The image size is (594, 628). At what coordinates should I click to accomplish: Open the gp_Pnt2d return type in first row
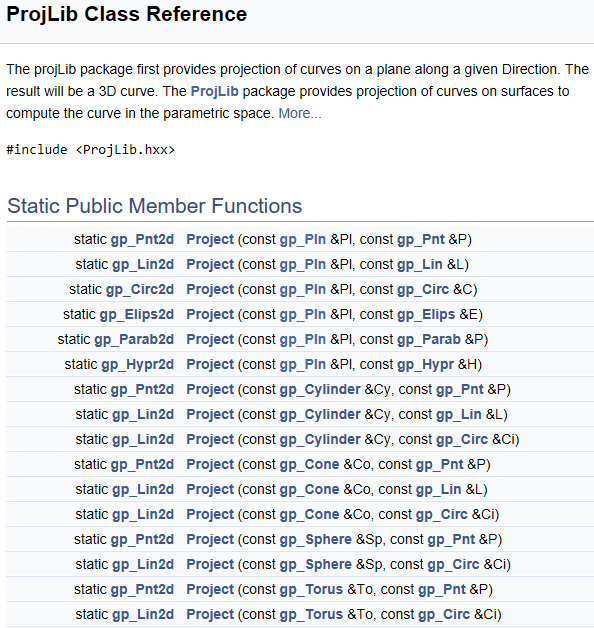[142, 240]
